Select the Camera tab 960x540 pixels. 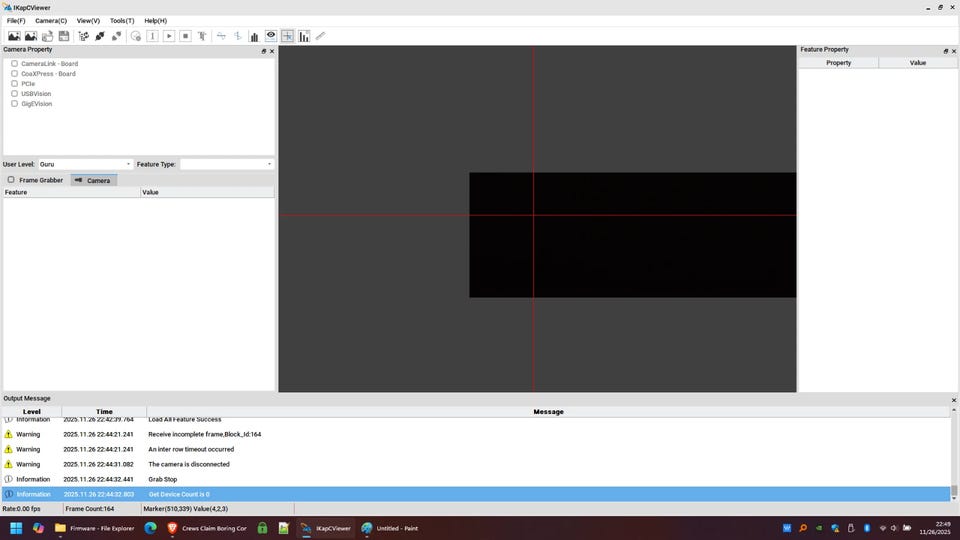click(94, 180)
